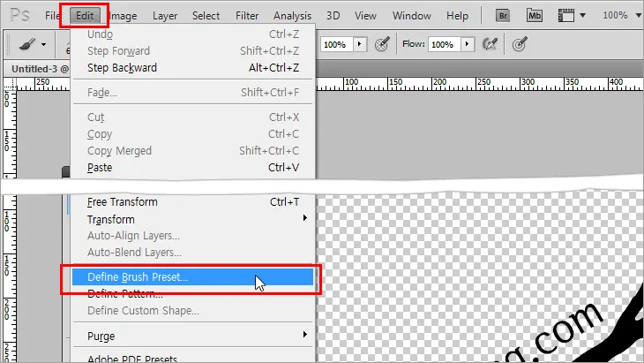This screenshot has width=644, height=363.
Task: Toggle tablet pressure for size icon
Action: 521,44
